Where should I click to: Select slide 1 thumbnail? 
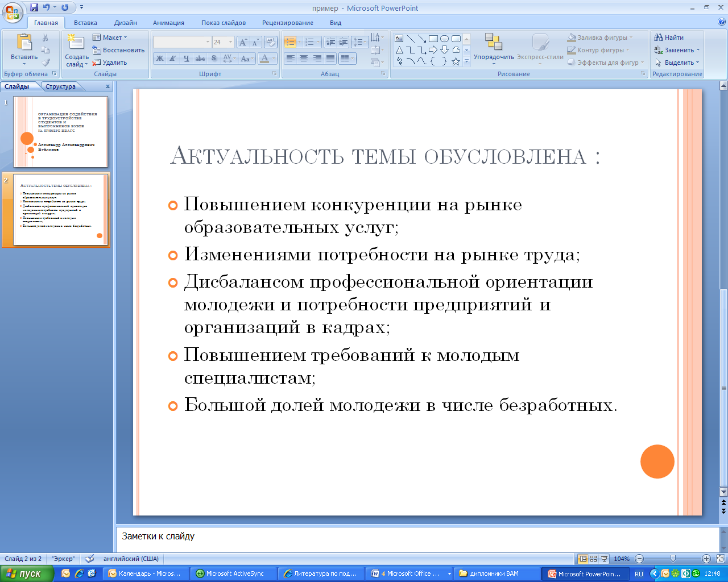coord(60,131)
